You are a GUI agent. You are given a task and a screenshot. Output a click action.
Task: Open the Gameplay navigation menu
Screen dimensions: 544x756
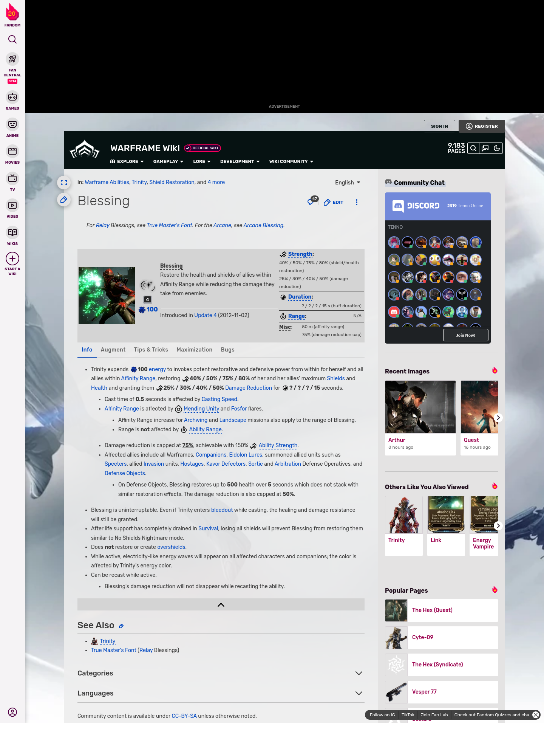click(x=168, y=161)
